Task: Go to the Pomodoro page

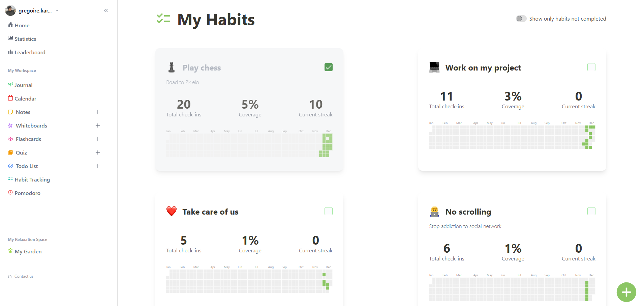Action: [27, 193]
